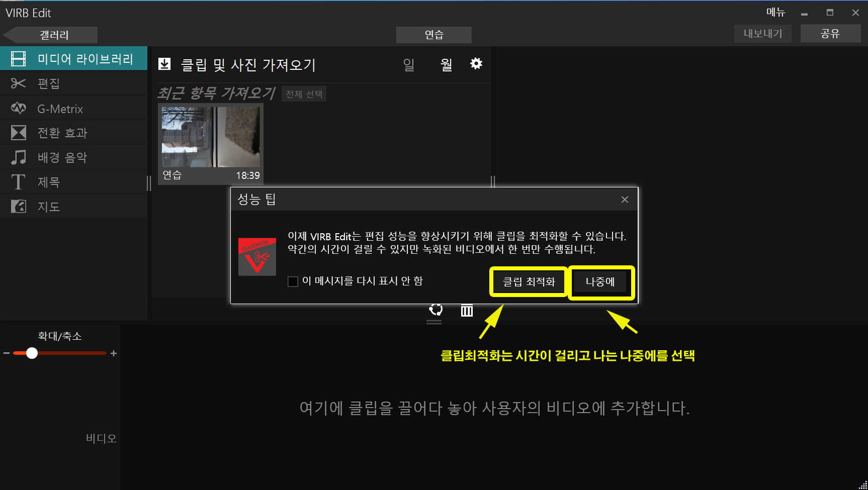Image resolution: width=868 pixels, height=490 pixels.
Task: Click the sidebar panel splitter handle
Action: [x=149, y=183]
